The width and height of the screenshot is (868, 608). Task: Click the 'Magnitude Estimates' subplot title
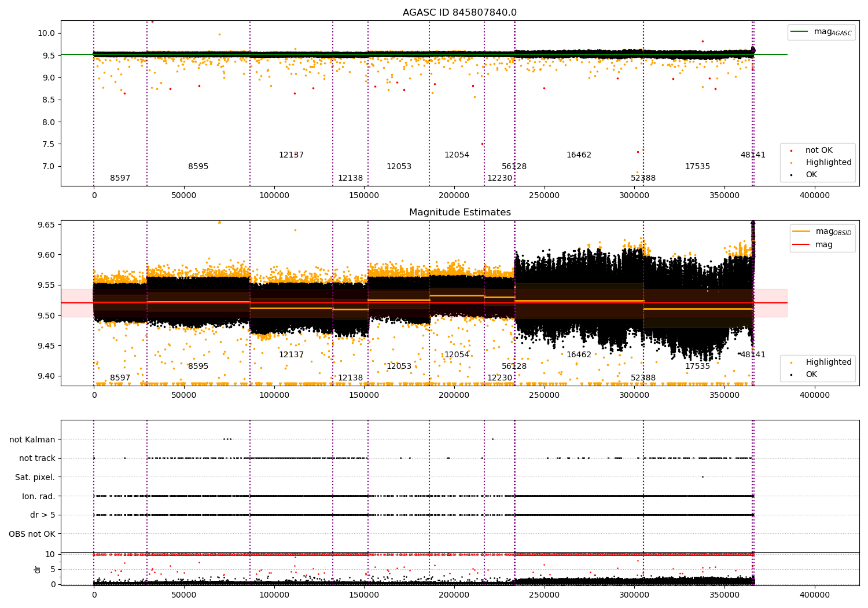(x=459, y=213)
